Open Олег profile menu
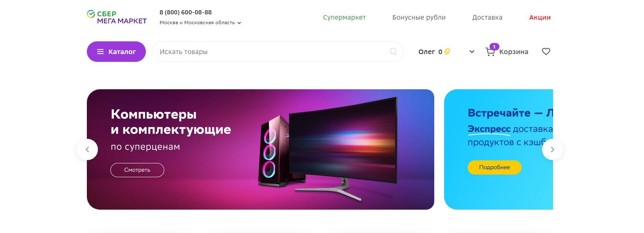This screenshot has width=644, height=233. point(426,52)
